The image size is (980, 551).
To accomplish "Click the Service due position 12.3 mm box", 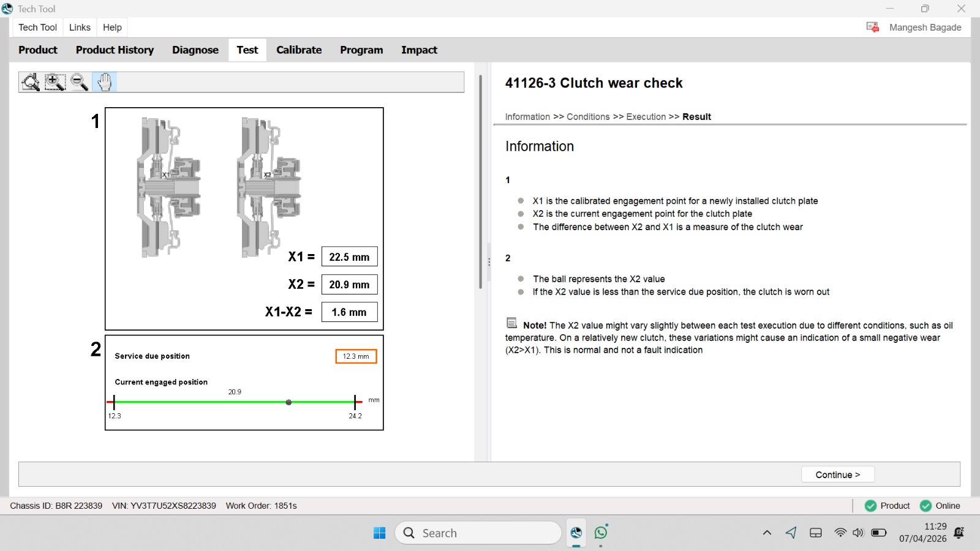I will pos(356,356).
